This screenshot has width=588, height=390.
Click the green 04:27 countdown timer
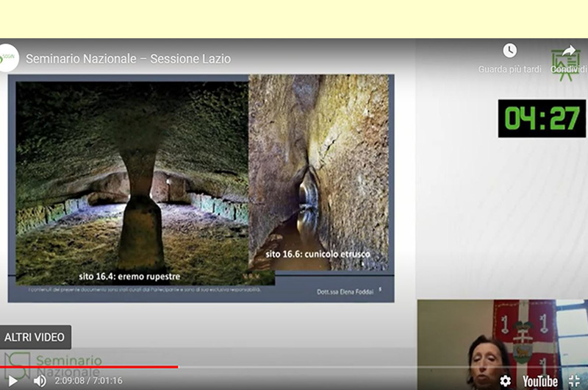click(542, 118)
